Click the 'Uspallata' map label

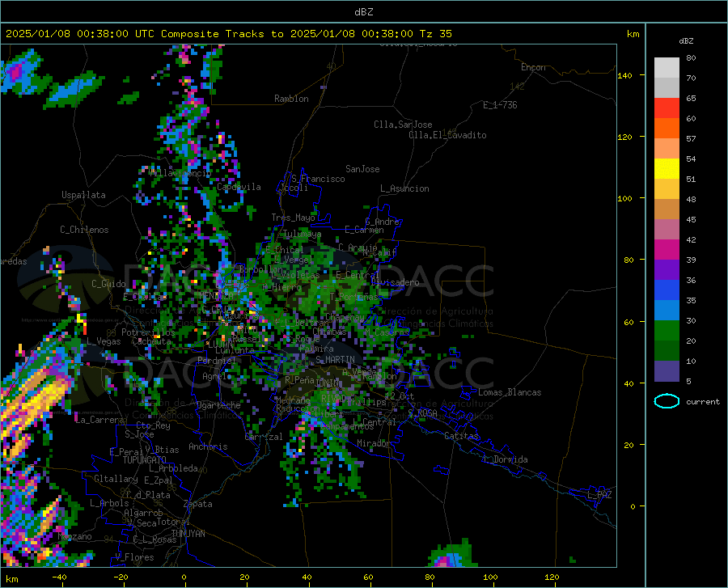pos(83,195)
